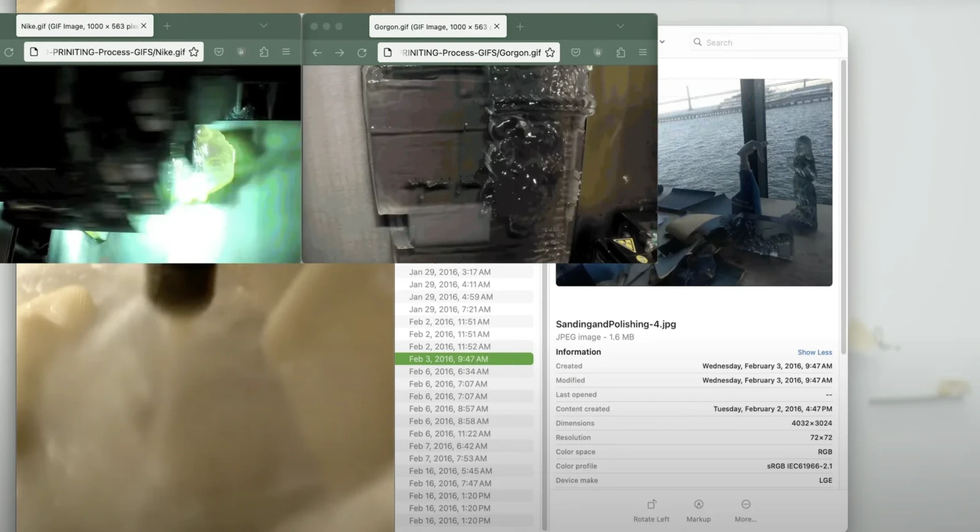The height and width of the screenshot is (532, 980).
Task: Focus the Nike.gif address bar
Action: [114, 52]
